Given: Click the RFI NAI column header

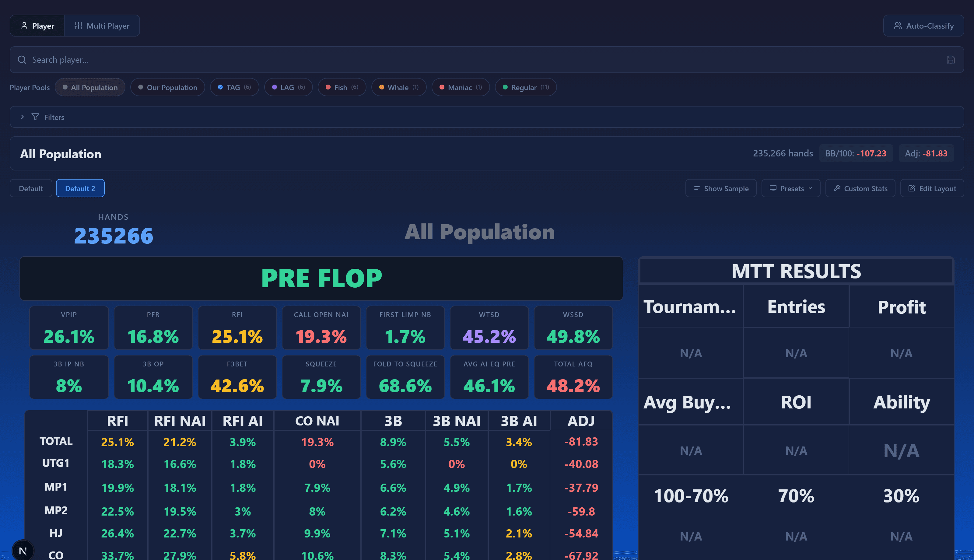Looking at the screenshot, I should [180, 421].
